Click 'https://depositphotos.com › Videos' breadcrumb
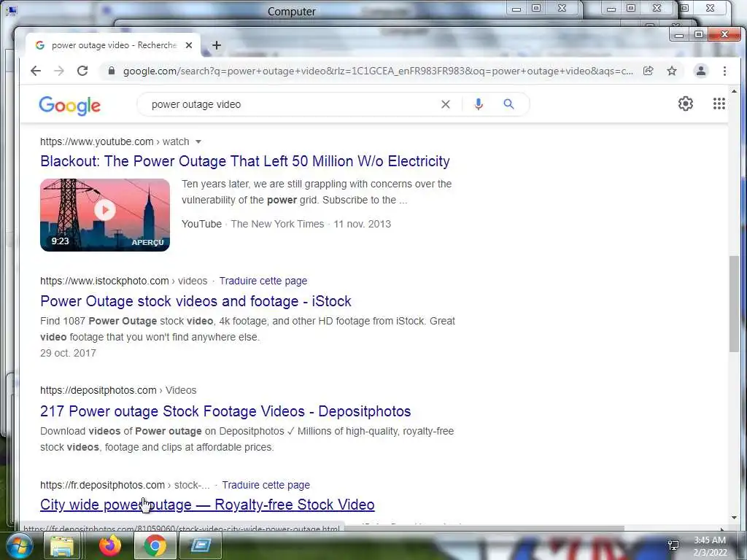The image size is (747, 560). tap(118, 391)
